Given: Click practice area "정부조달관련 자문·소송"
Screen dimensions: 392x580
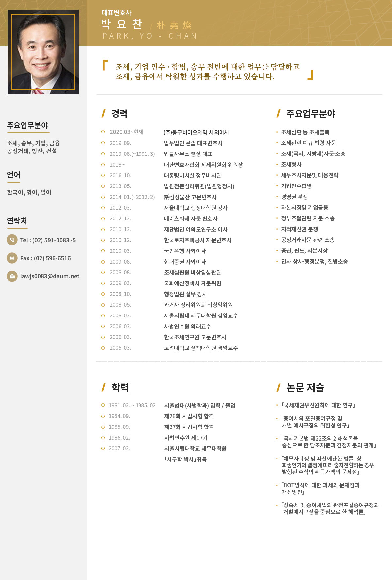Looking at the screenshot, I should pyautogui.click(x=308, y=218).
